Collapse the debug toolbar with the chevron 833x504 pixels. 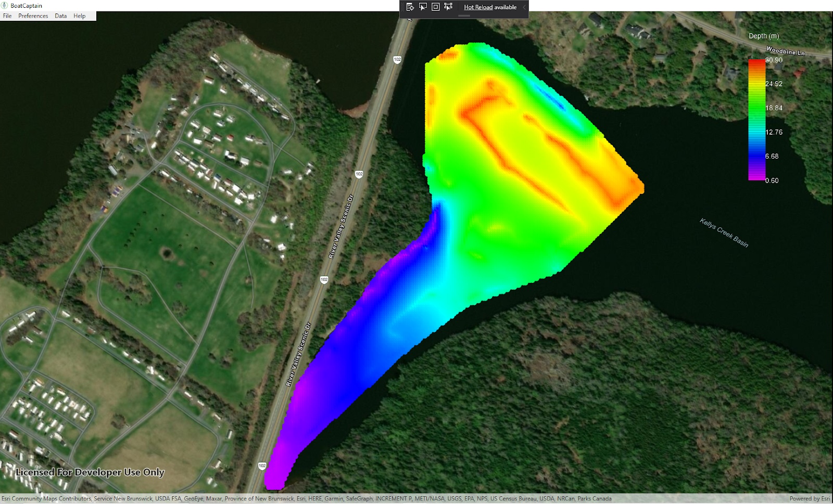(524, 7)
